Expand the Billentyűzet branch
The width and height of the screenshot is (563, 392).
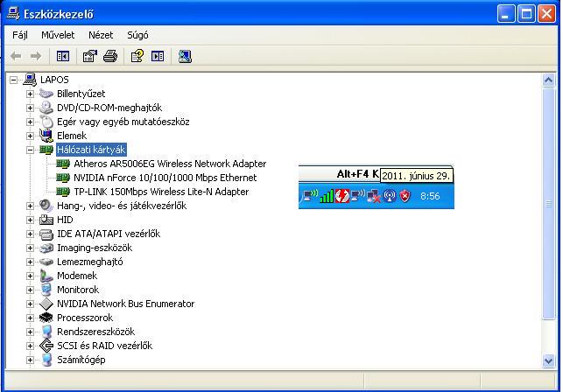tap(30, 94)
